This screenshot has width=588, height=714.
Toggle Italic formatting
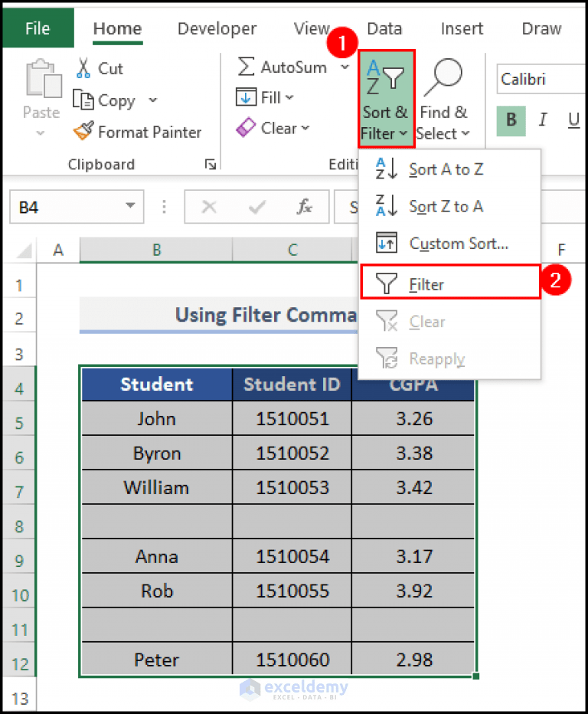[x=543, y=120]
